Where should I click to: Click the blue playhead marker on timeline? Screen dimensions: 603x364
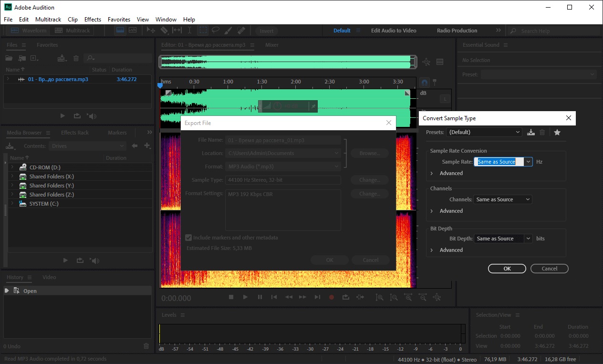tap(160, 85)
